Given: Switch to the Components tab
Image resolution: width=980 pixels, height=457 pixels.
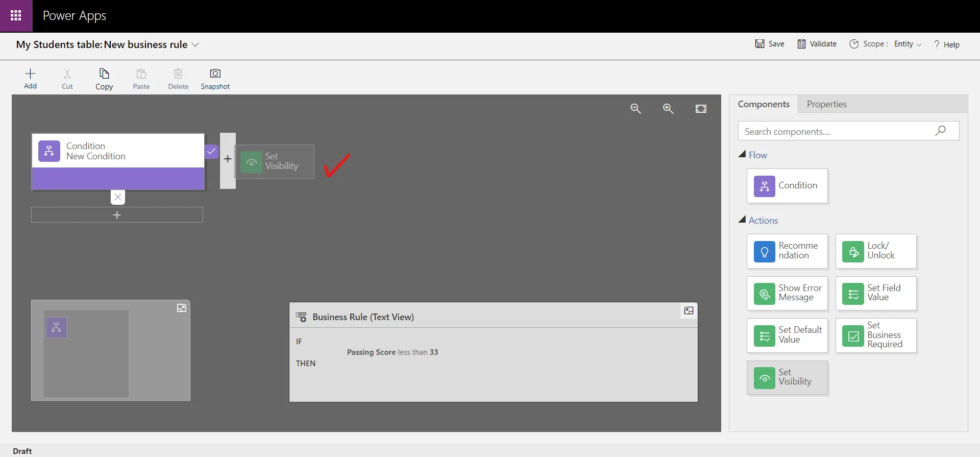Looking at the screenshot, I should pyautogui.click(x=764, y=104).
